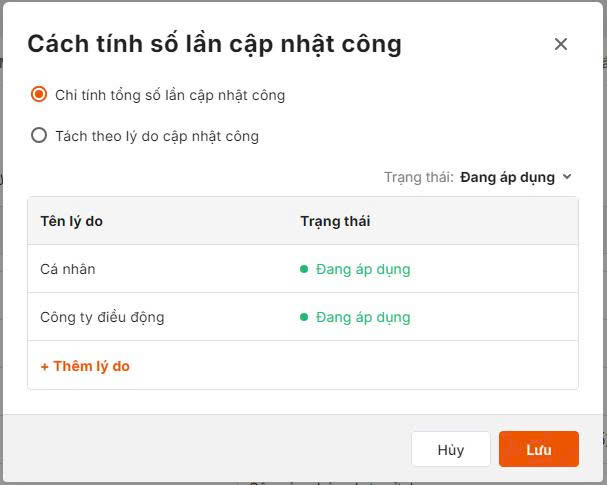The image size is (607, 485).
Task: Click the Trạng thái: filter label text
Action: tap(418, 177)
